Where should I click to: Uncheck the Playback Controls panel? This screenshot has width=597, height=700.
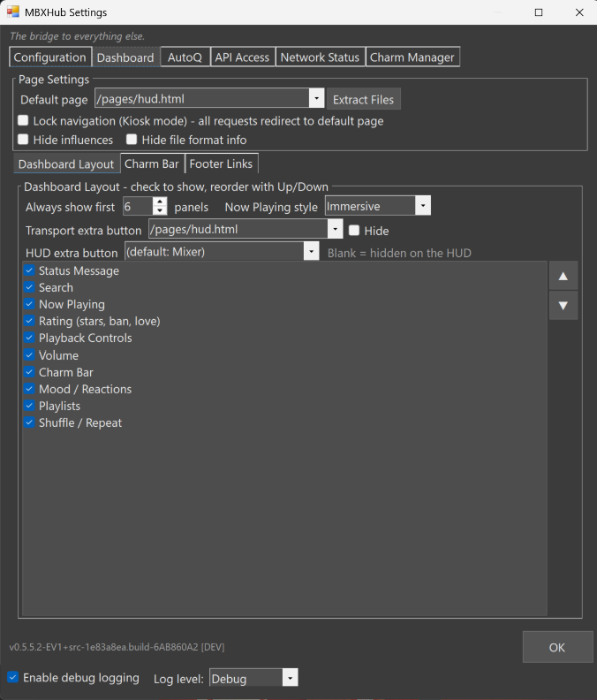(x=29, y=338)
